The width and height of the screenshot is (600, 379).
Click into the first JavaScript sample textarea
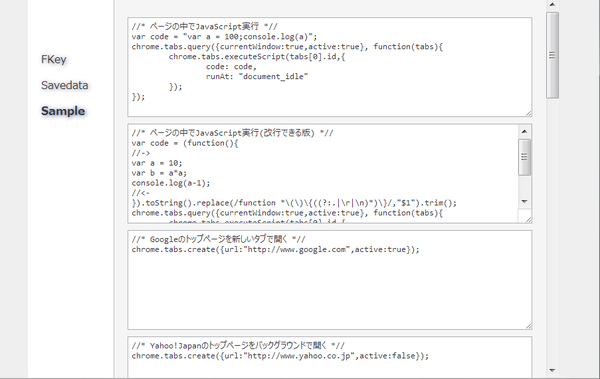[330, 67]
